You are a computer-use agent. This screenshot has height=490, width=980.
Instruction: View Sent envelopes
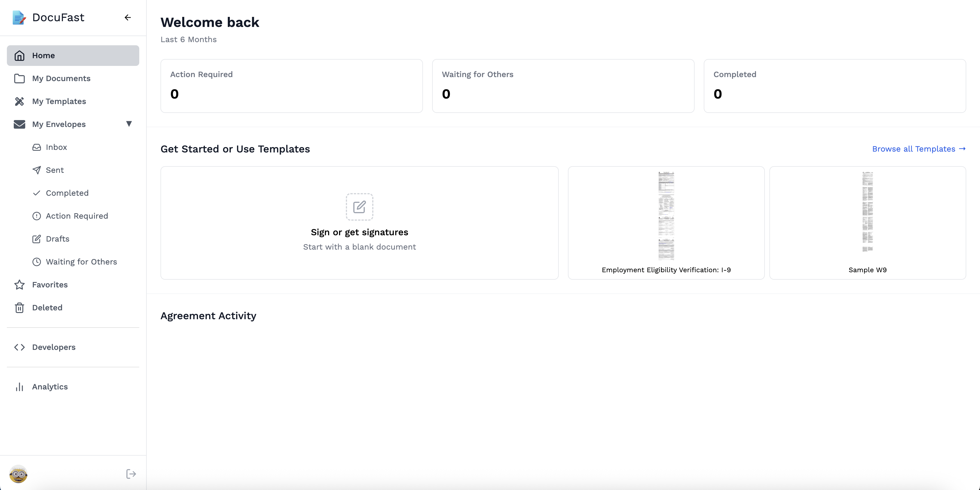point(54,170)
